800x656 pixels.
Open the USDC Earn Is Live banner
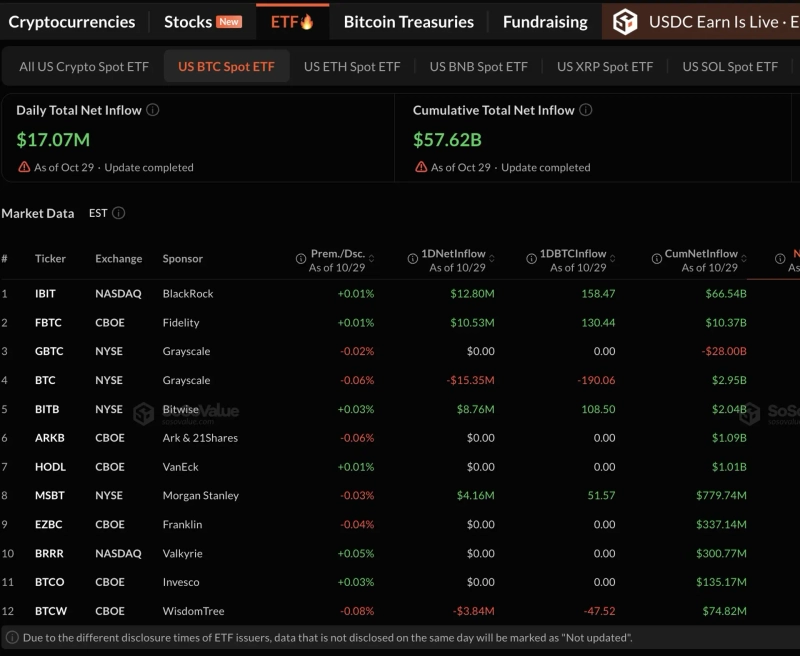pyautogui.click(x=701, y=22)
